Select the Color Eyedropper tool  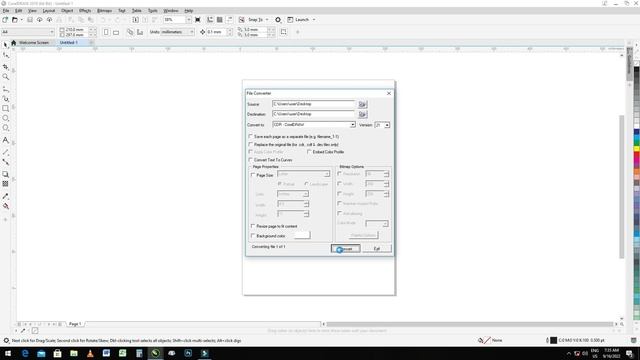tap(6, 196)
